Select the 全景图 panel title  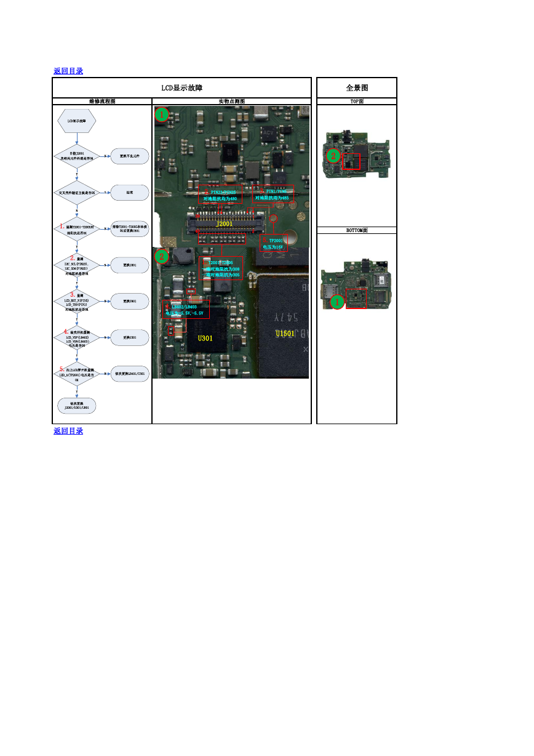tap(357, 88)
